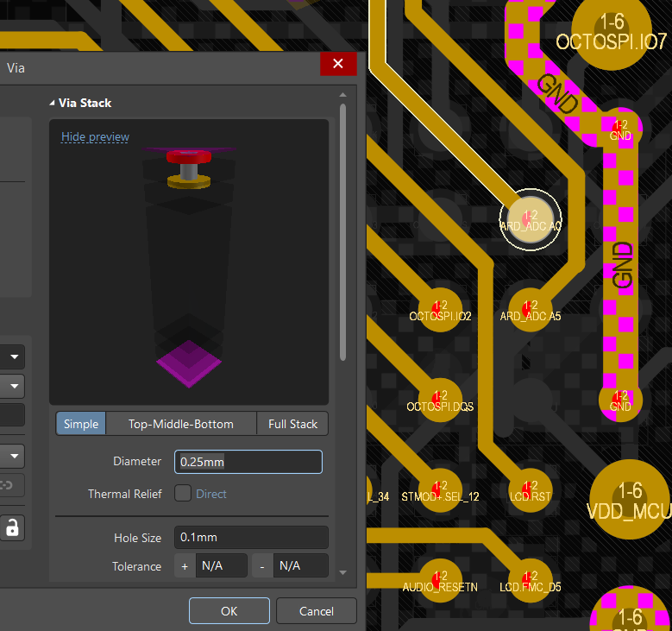Collapse the Via Stack section
Image resolution: width=672 pixels, height=631 pixels.
(x=53, y=103)
